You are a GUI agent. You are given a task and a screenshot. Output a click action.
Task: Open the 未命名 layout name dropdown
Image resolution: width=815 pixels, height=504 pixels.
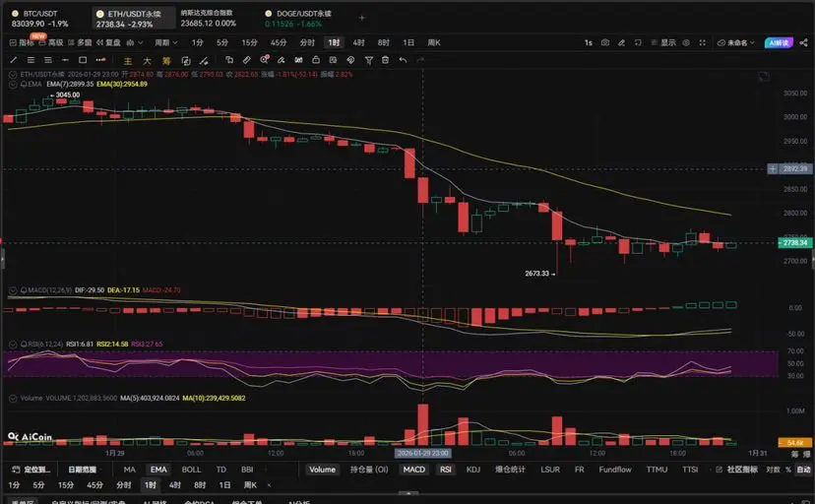coord(735,42)
